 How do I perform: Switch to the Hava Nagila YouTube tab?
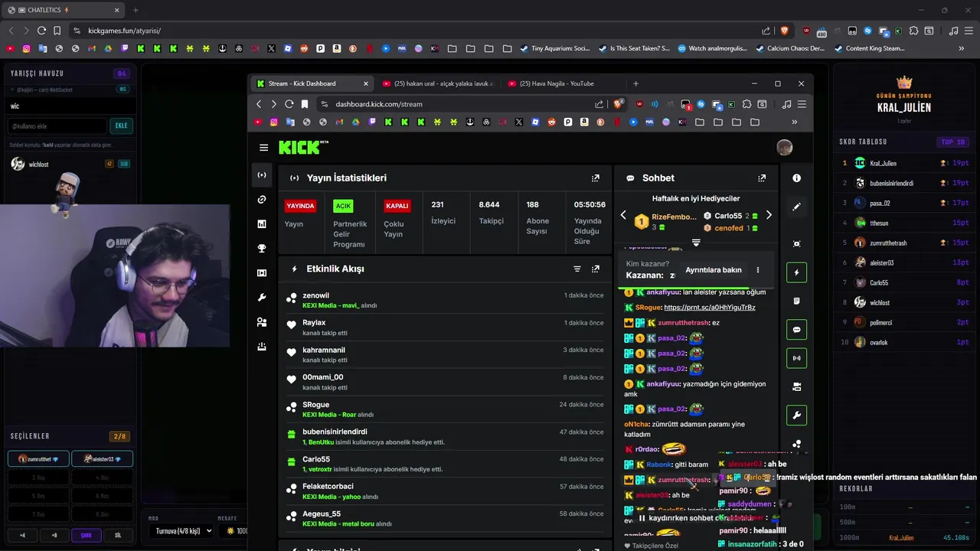(x=563, y=83)
